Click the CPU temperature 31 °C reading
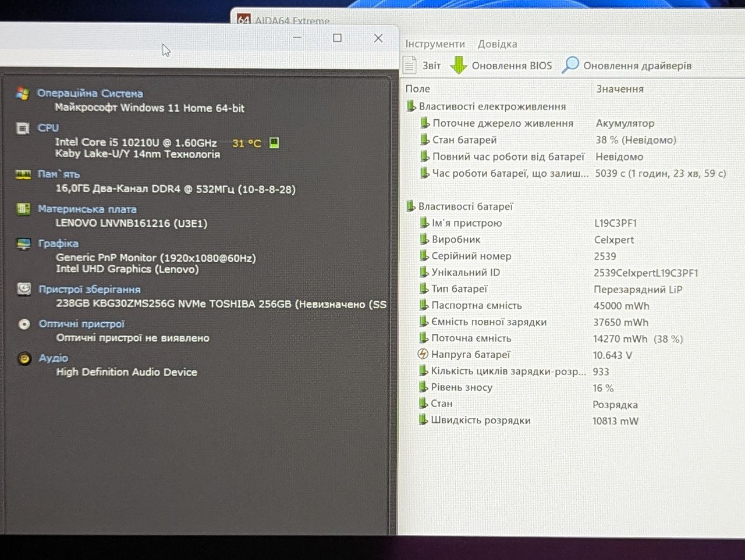 [247, 143]
